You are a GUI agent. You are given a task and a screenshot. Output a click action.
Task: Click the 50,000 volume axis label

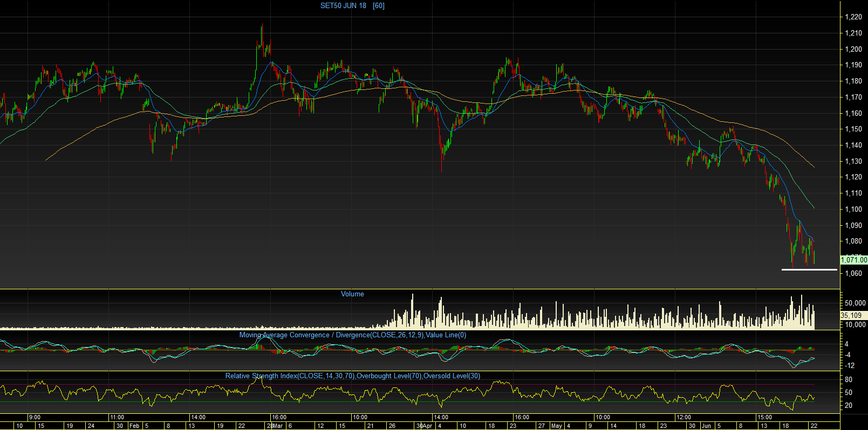(855, 303)
